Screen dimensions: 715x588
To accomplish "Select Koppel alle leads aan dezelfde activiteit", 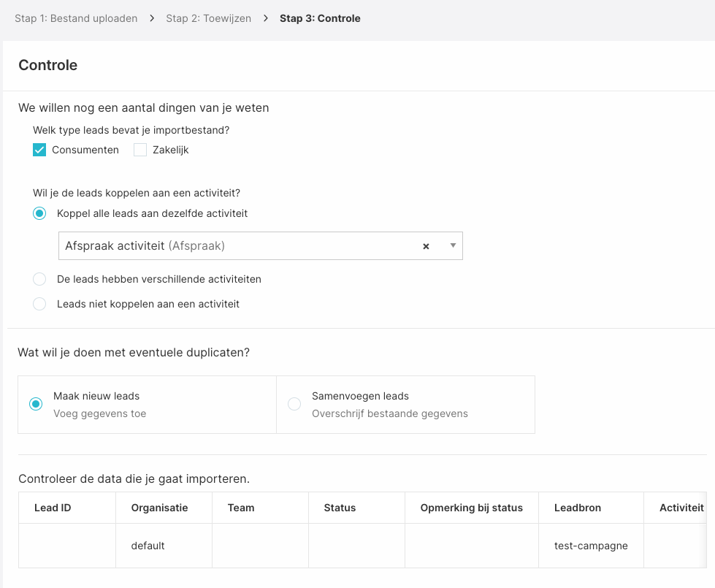I will (39, 213).
